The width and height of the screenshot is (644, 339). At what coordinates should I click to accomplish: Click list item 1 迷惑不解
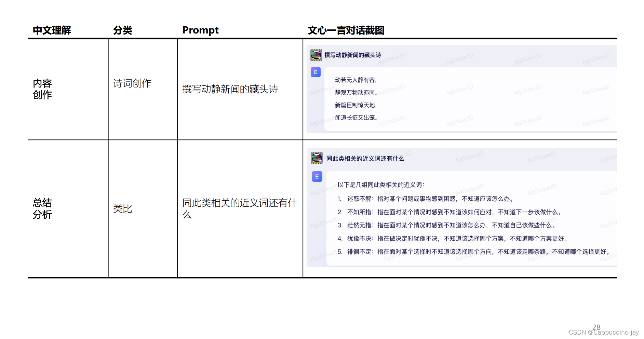tap(426, 199)
